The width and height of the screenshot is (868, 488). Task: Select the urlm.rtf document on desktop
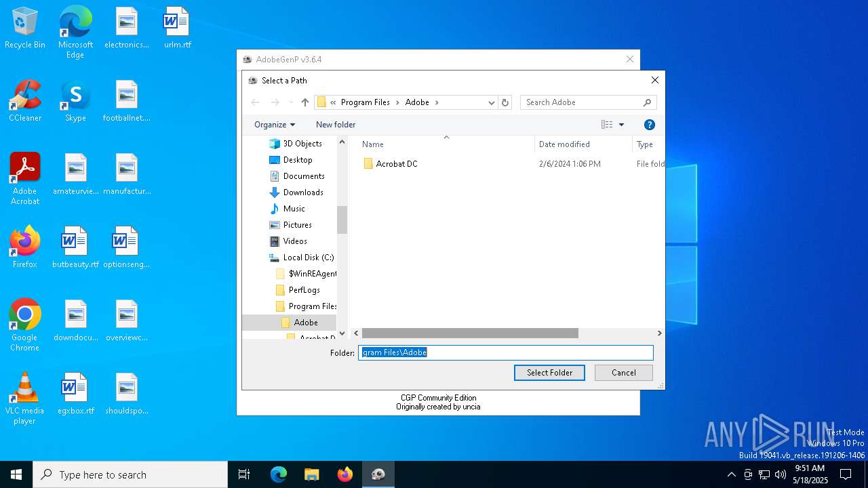[178, 28]
